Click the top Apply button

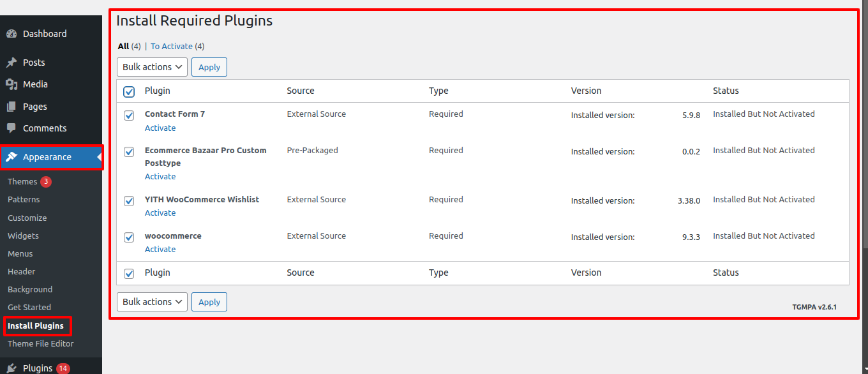click(x=209, y=67)
